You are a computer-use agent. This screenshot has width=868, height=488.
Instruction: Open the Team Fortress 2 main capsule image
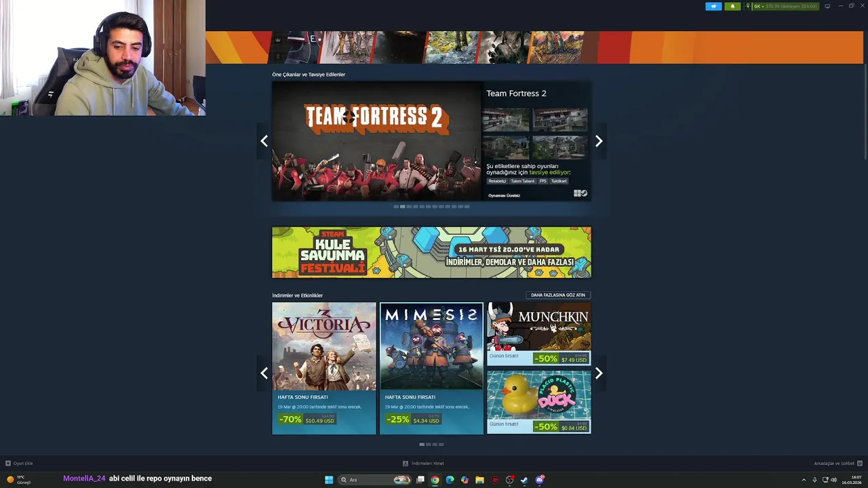(x=376, y=141)
